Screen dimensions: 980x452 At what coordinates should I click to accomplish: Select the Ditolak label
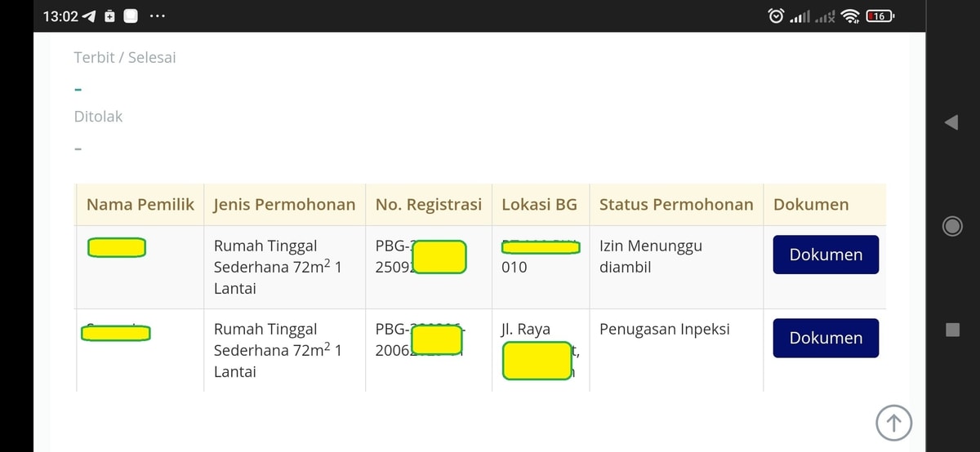[x=98, y=117]
